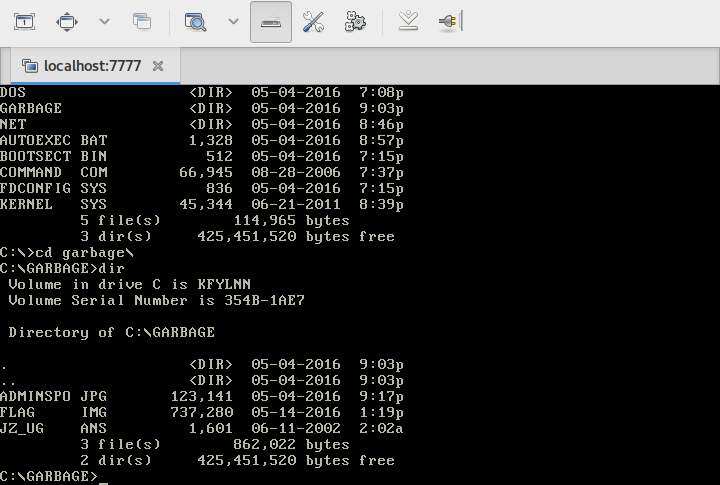Viewport: 720px width, 485px height.
Task: Close the localhost:7777 tab
Action: pyautogui.click(x=158, y=66)
